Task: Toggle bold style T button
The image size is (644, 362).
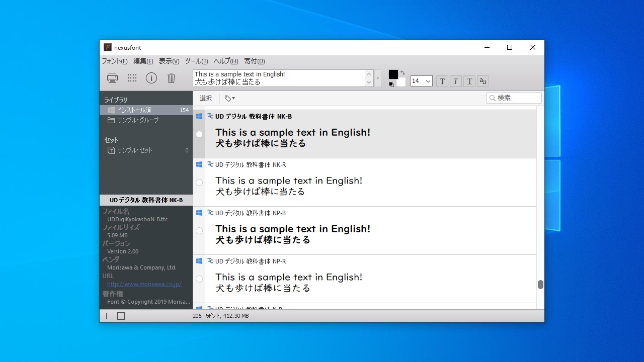Action: click(x=442, y=81)
